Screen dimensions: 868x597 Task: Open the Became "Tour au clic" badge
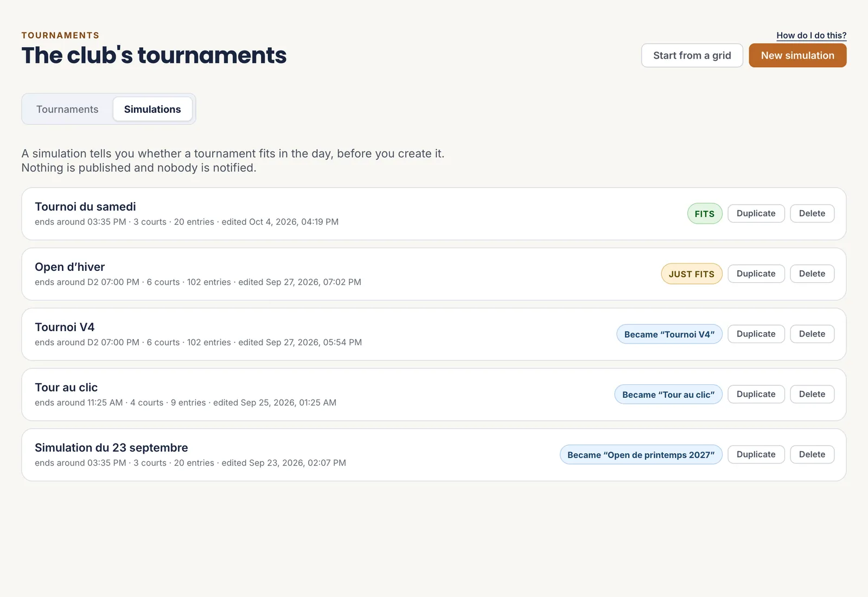tap(668, 394)
